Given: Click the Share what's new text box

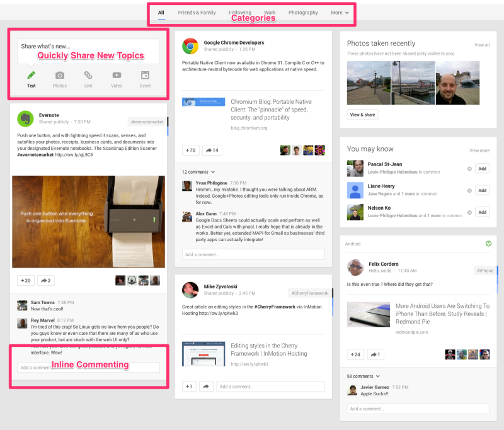Looking at the screenshot, I should tap(88, 52).
